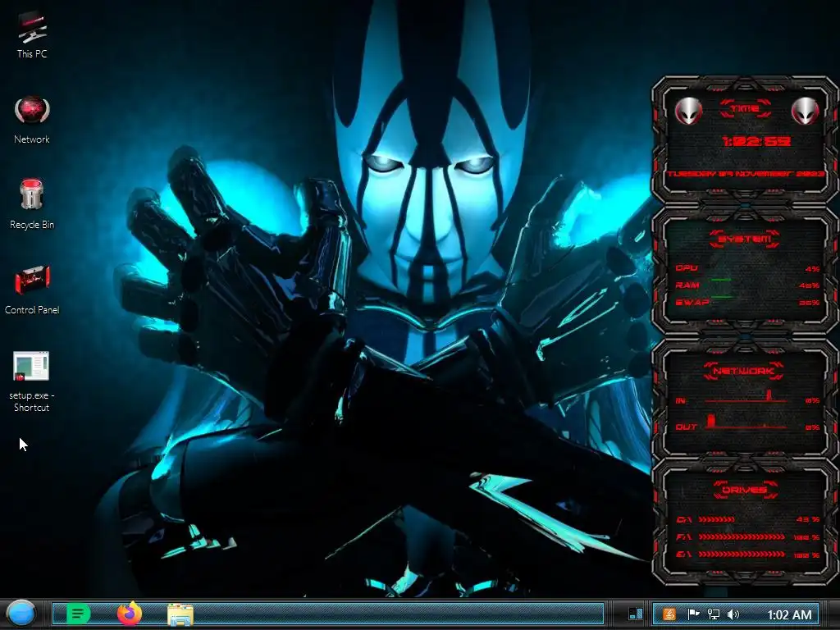840x630 pixels.
Task: Open File Explorer from the taskbar
Action: (x=180, y=614)
